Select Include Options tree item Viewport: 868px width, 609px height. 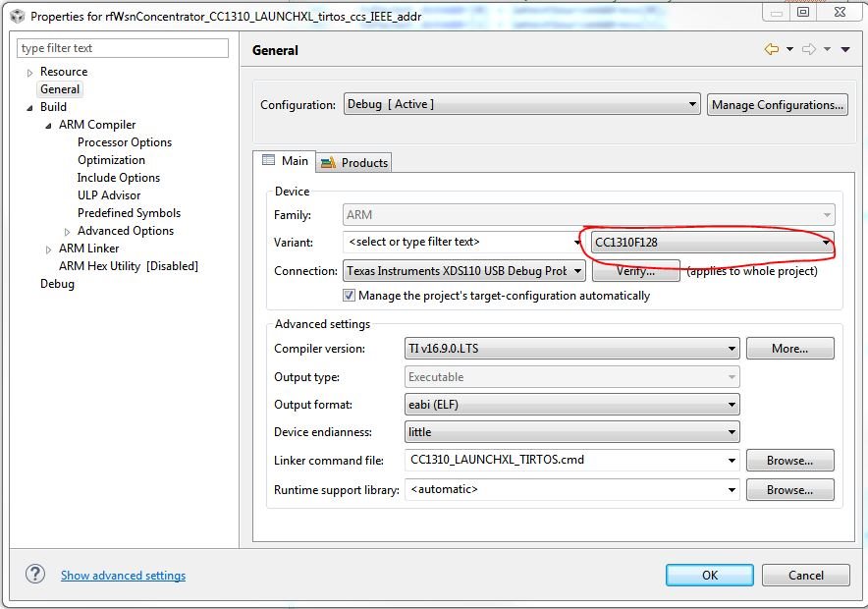pyautogui.click(x=119, y=178)
